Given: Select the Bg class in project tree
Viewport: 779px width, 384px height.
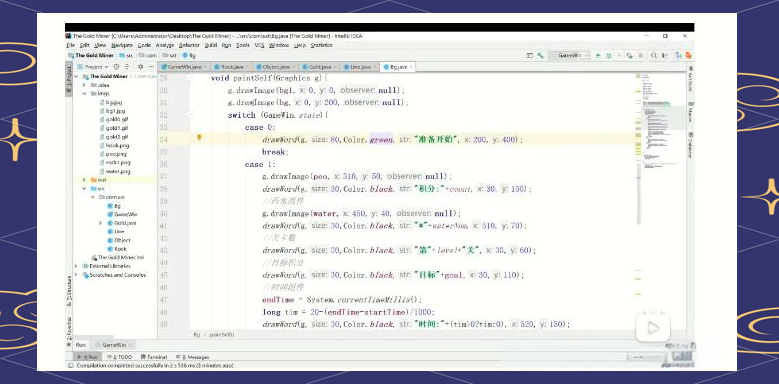Looking at the screenshot, I should point(114,206).
